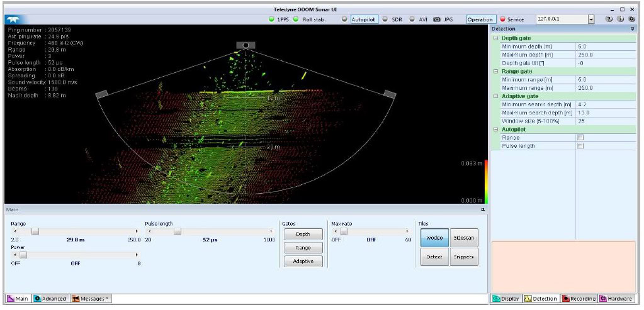This screenshot has height=310, width=644.
Task: Click the Roll stab. green indicator
Action: pos(296,19)
